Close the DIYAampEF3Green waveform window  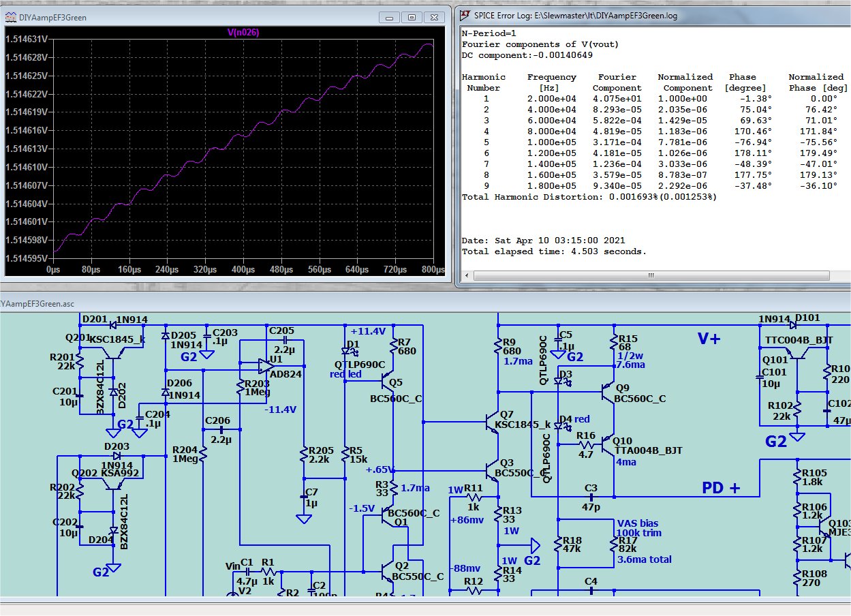click(x=433, y=17)
